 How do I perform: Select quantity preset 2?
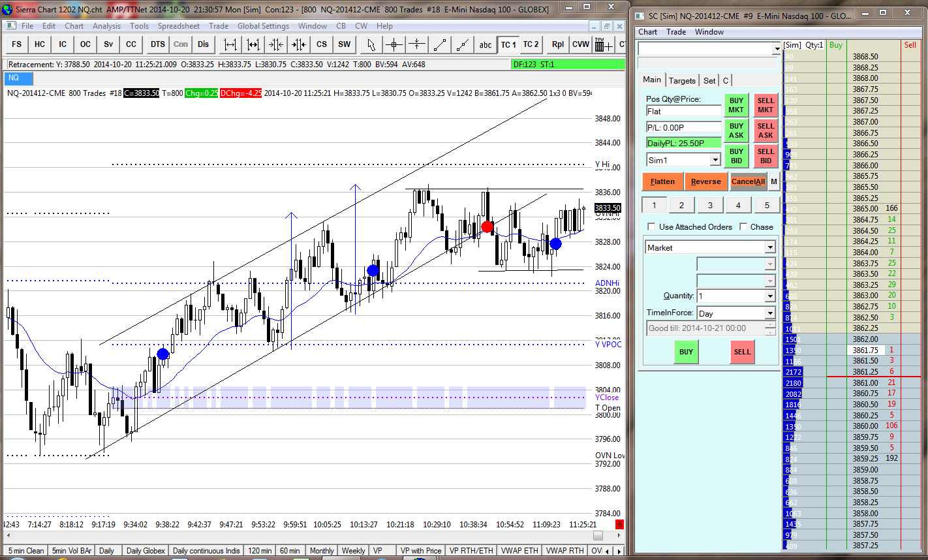point(682,205)
